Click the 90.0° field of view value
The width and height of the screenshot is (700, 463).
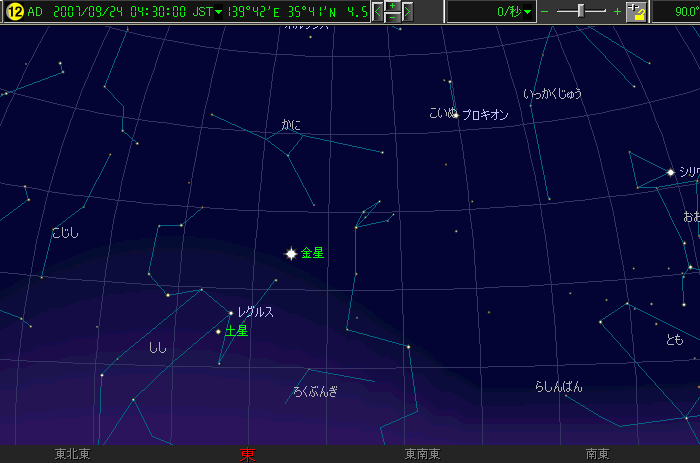677,12
